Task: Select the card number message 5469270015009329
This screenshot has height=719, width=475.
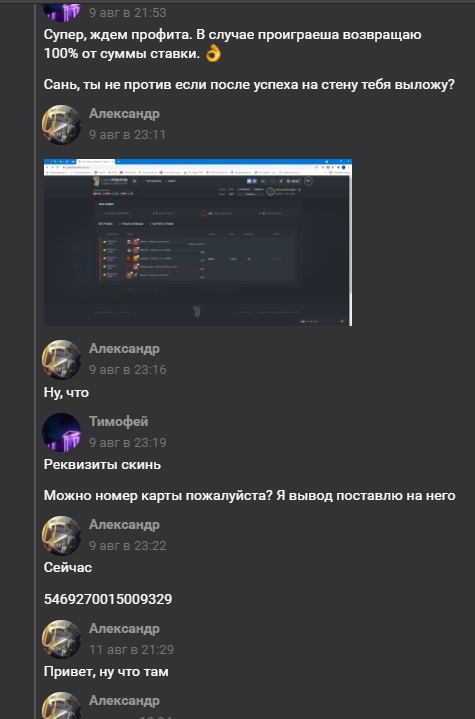Action: click(108, 599)
